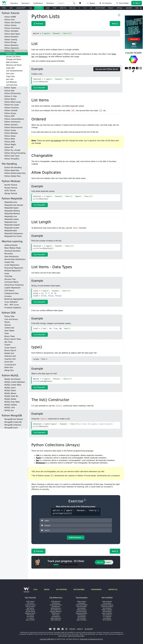Click the magnifier icon in the search box

pyautogui.click(x=74, y=3)
